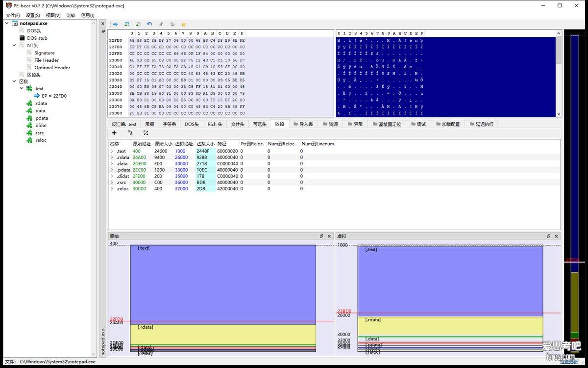Expand the .rdata row in sections table
Screen dimensions: 588x368
click(x=112, y=158)
